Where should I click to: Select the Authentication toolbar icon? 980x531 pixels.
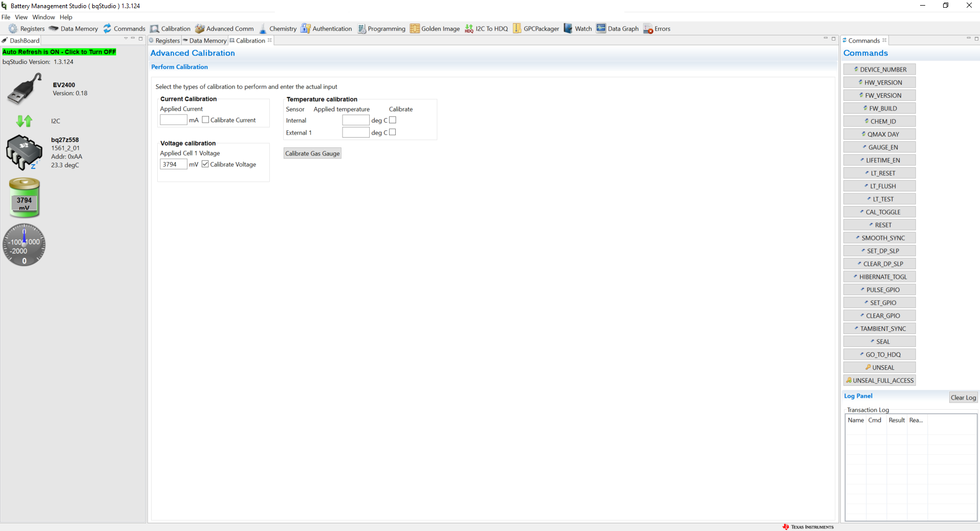331,29
